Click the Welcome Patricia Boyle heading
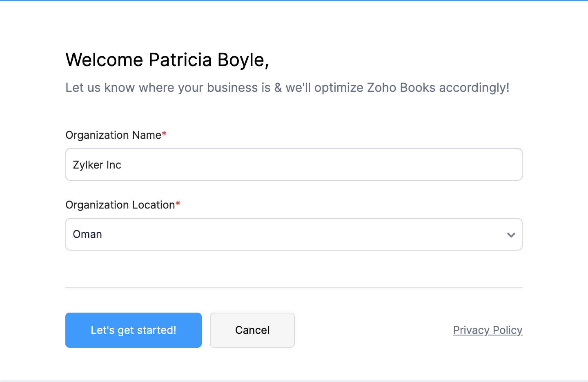This screenshot has width=588, height=382. click(167, 60)
